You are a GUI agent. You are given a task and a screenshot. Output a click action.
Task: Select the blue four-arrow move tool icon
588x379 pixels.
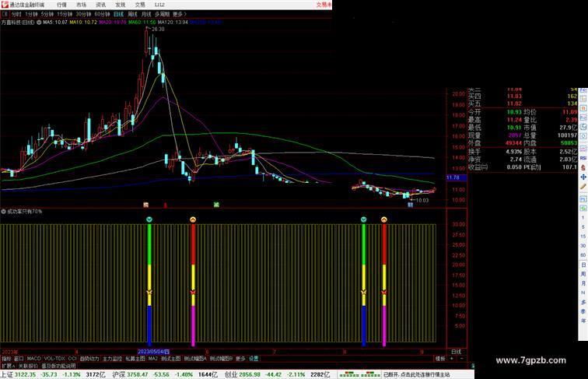point(583,177)
